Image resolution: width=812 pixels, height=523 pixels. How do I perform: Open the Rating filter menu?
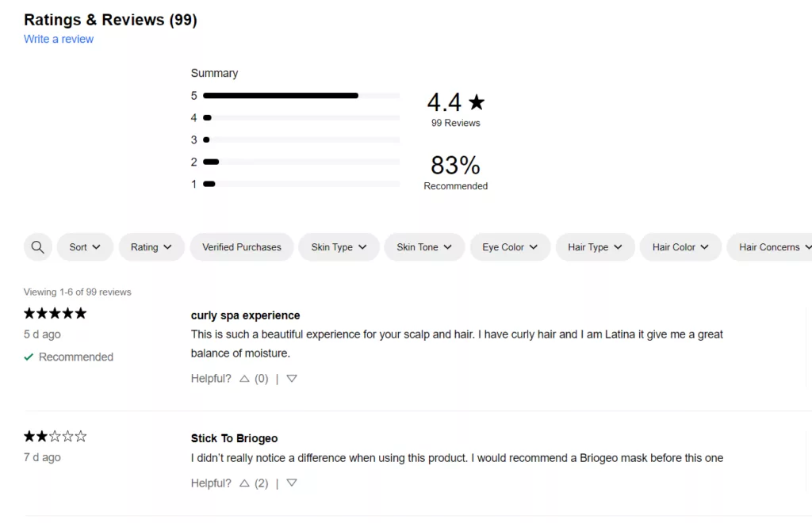[151, 246]
